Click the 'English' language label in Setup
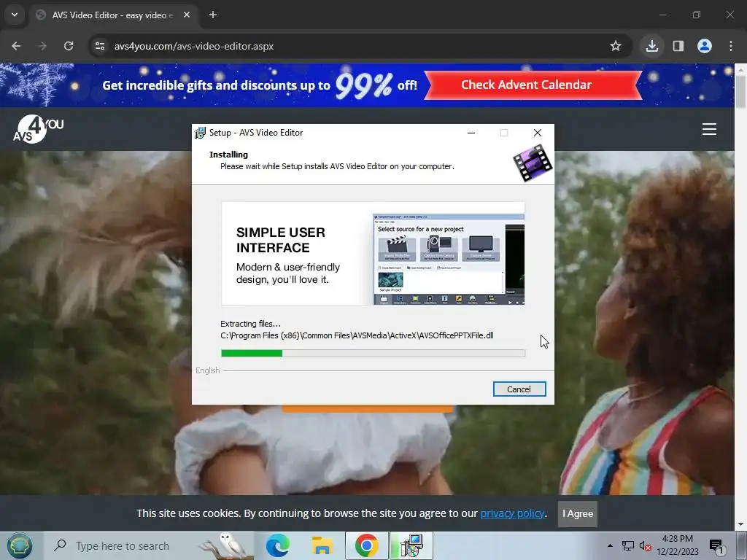Screen dimensions: 747x560 [x=208, y=370]
